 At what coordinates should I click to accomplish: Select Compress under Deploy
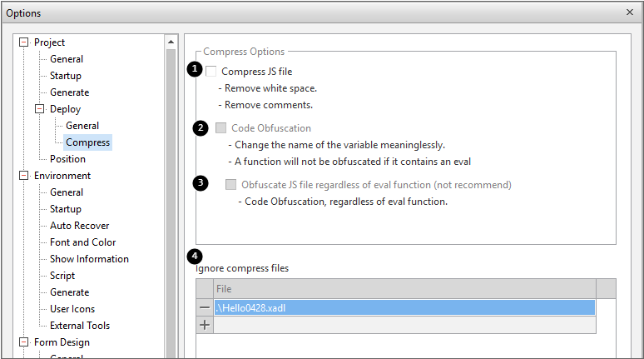tap(87, 142)
